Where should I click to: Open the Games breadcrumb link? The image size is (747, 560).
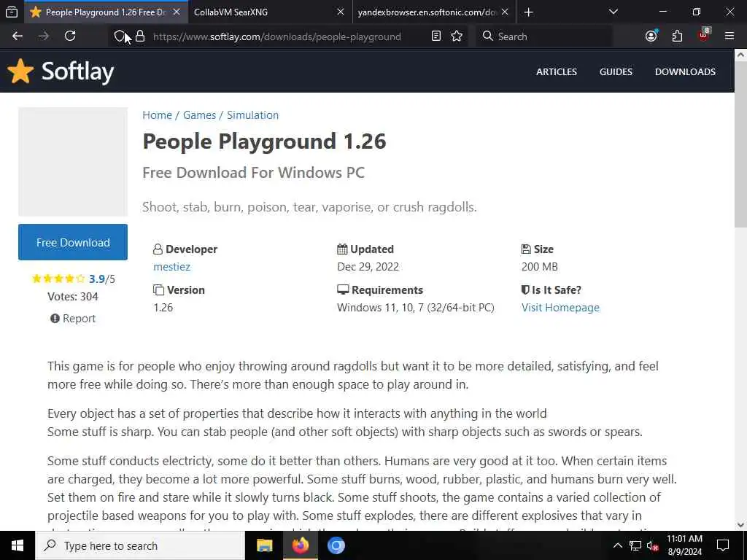(x=199, y=115)
